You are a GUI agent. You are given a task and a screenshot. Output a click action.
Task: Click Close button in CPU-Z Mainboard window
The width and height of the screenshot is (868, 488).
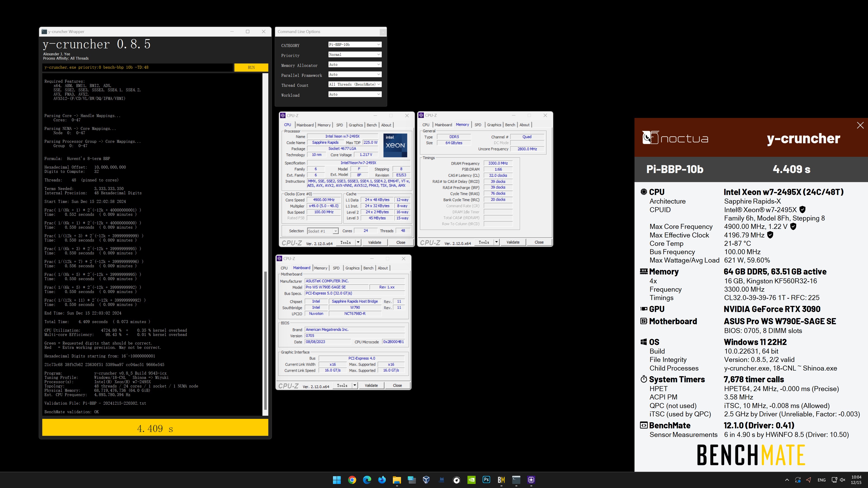tap(397, 385)
